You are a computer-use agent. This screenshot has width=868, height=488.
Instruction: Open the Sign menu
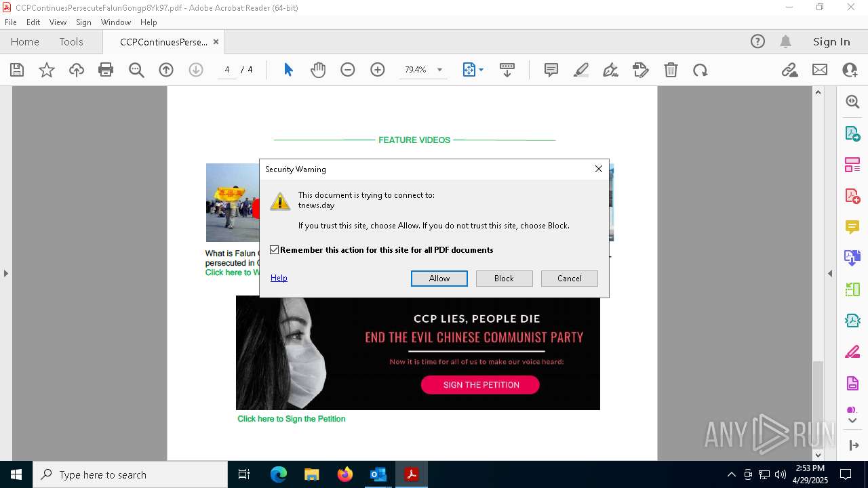[83, 22]
